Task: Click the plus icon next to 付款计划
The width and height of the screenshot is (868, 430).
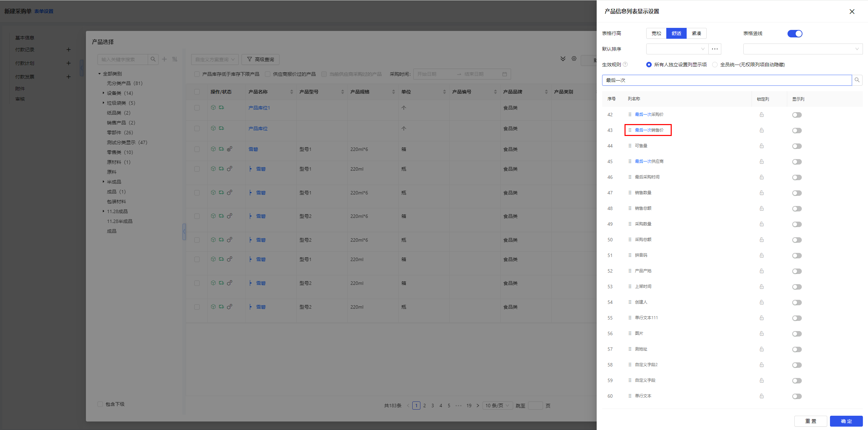Action: [x=68, y=63]
